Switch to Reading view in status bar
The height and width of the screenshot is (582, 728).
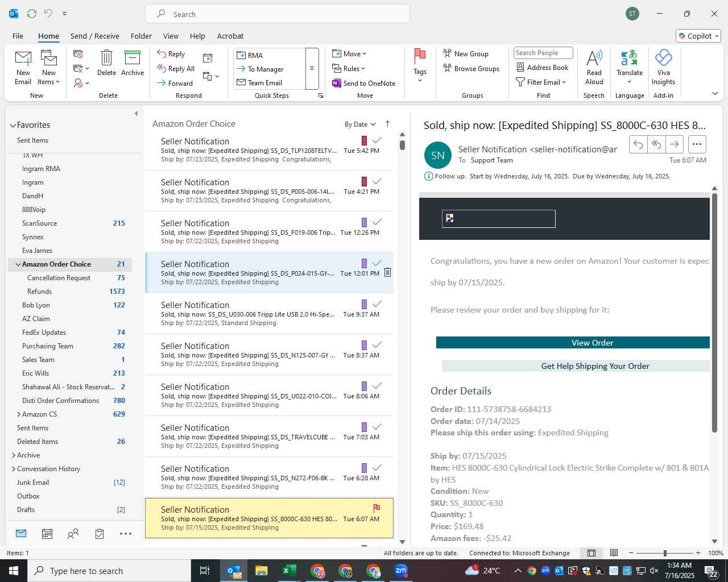tap(614, 553)
